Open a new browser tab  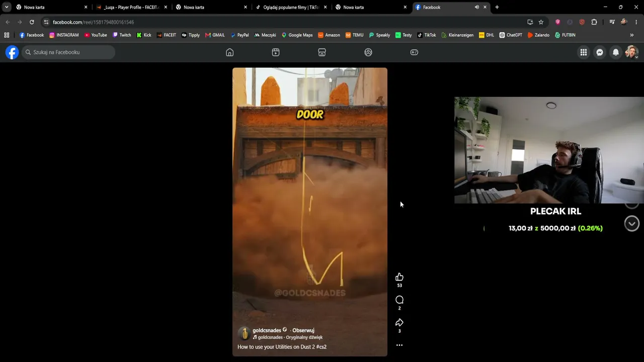[497, 7]
